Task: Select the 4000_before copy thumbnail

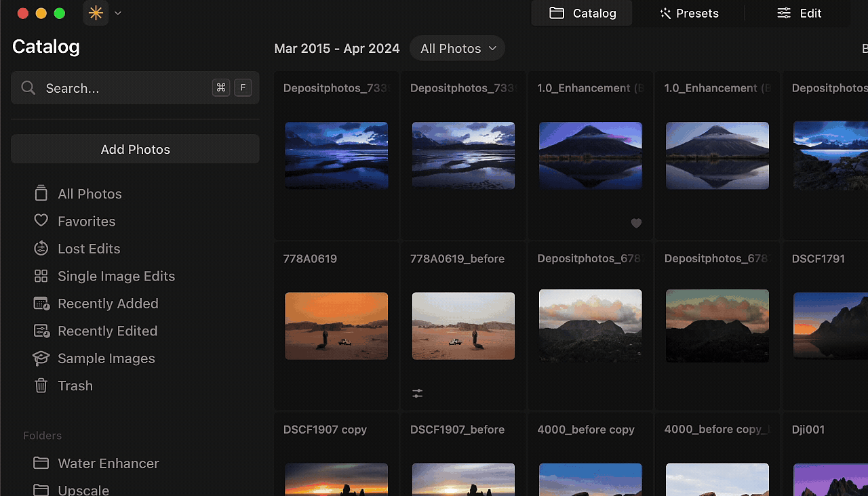Action: 591,480
